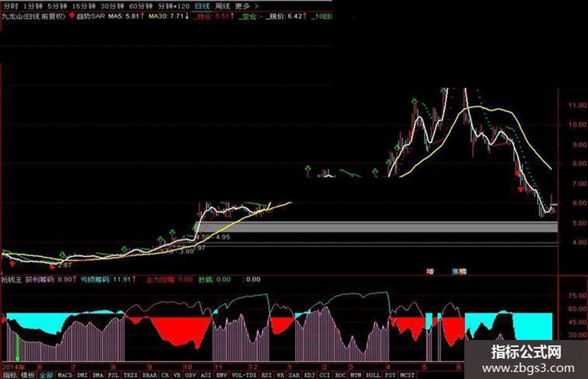The width and height of the screenshot is (588, 379).
Task: Click the 抄底: 0.00 readout
Action: pos(215,279)
